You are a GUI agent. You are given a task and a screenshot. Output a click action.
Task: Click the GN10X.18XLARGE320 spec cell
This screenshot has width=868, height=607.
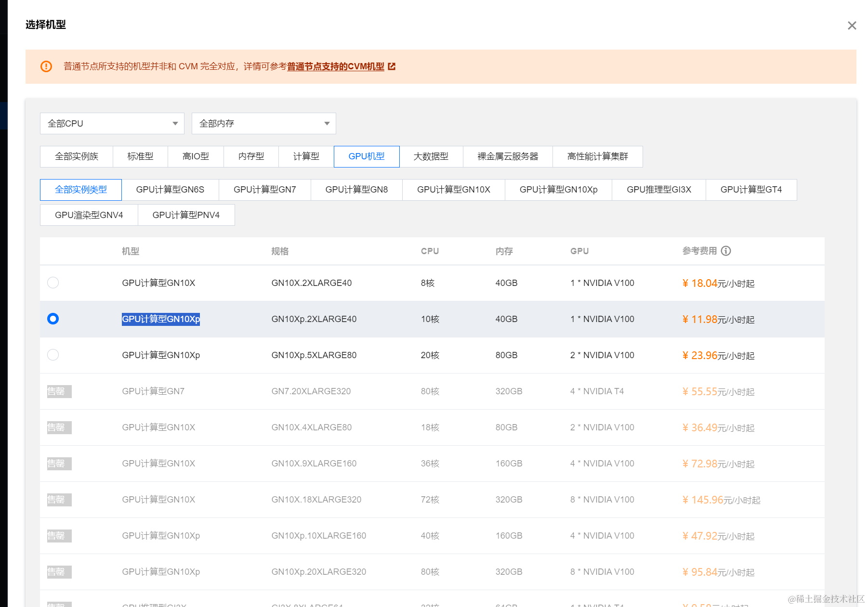click(316, 500)
